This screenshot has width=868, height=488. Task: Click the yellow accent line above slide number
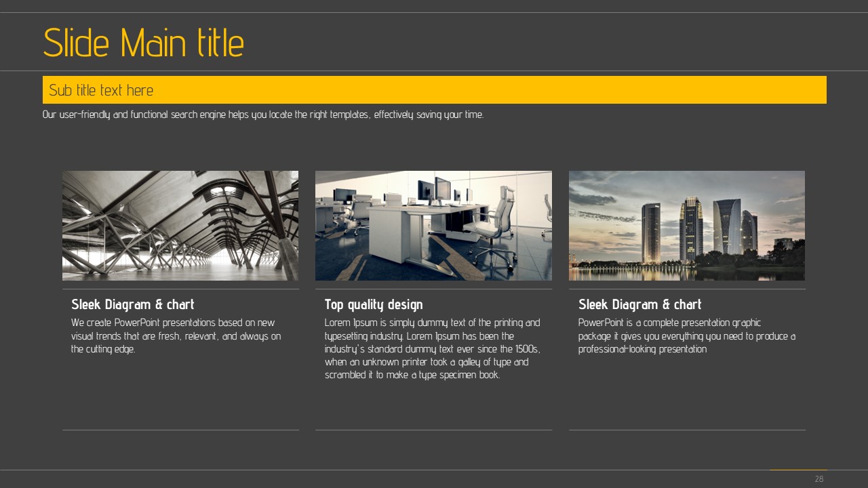(798, 470)
